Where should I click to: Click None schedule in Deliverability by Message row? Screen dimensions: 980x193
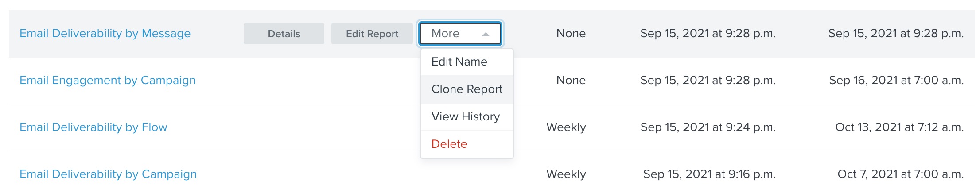(571, 34)
